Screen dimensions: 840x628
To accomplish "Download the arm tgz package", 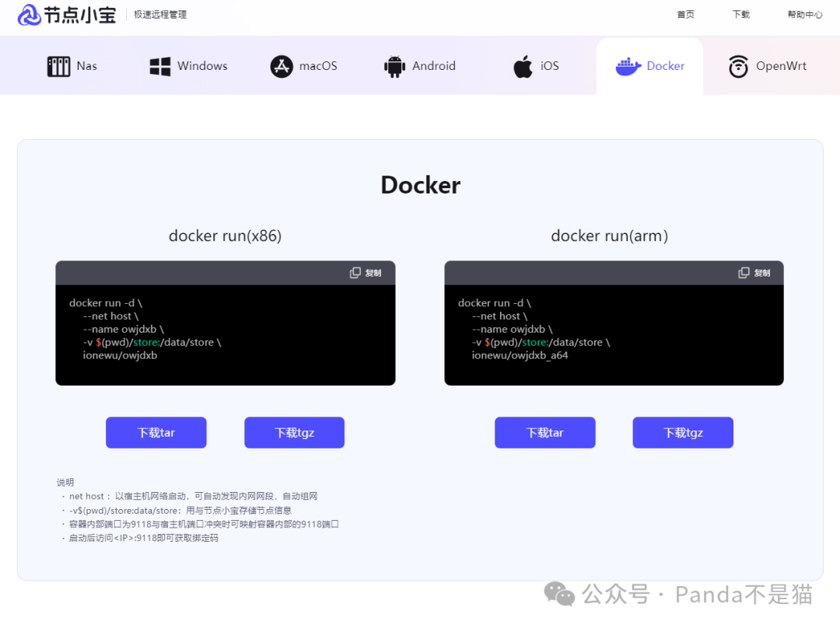I will (x=683, y=433).
